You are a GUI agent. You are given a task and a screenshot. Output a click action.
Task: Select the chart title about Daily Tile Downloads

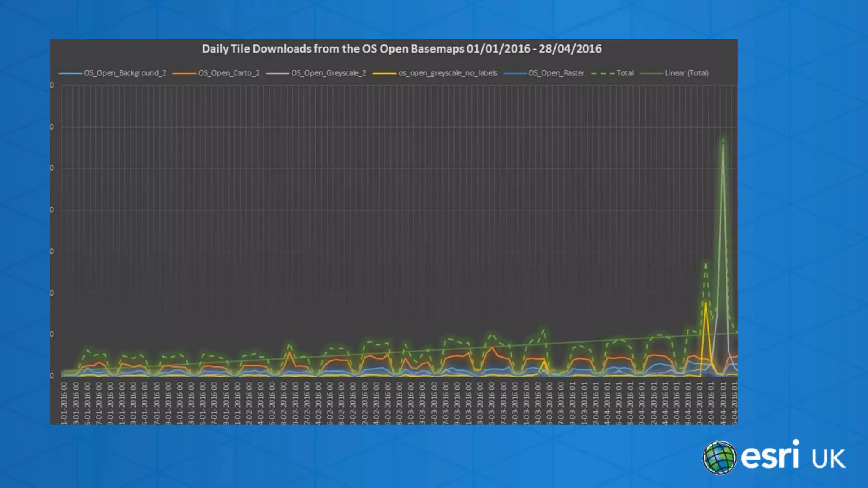tap(401, 49)
